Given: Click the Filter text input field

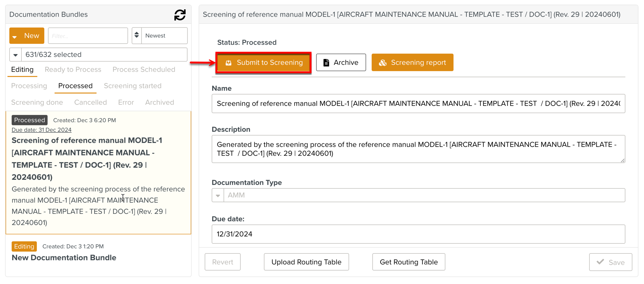Looking at the screenshot, I should (x=88, y=36).
